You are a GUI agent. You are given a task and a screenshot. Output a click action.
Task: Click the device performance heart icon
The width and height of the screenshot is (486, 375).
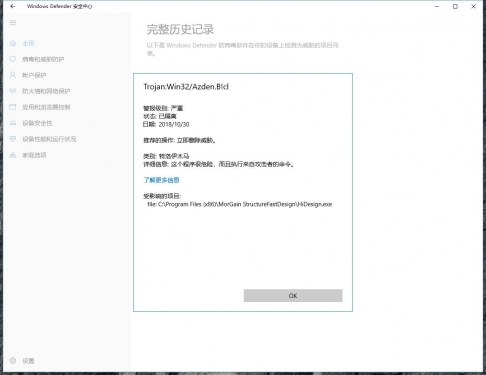[13, 139]
